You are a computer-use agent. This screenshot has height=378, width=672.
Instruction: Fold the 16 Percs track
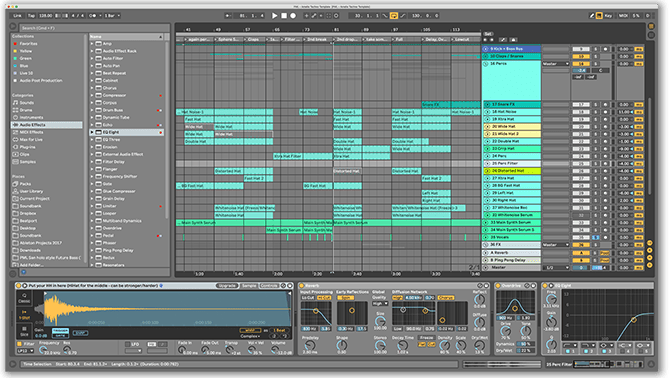click(x=486, y=64)
